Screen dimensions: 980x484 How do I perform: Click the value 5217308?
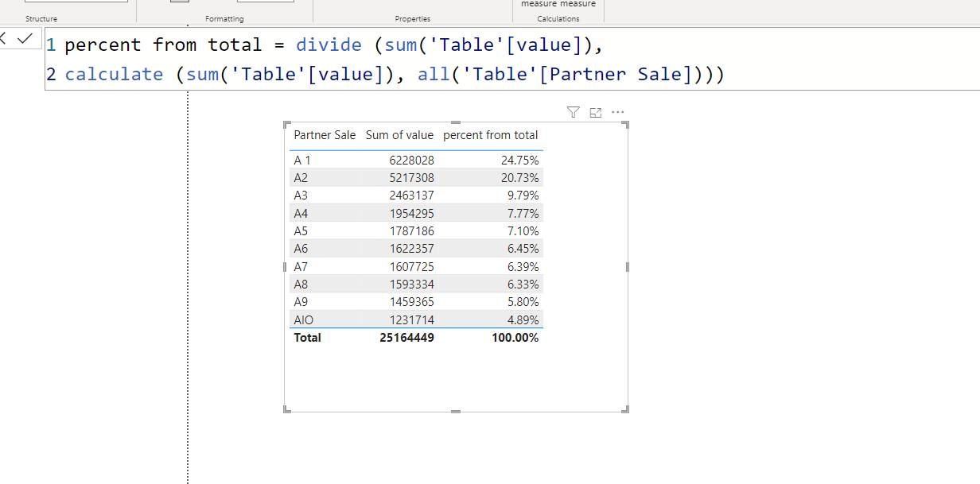[411, 178]
